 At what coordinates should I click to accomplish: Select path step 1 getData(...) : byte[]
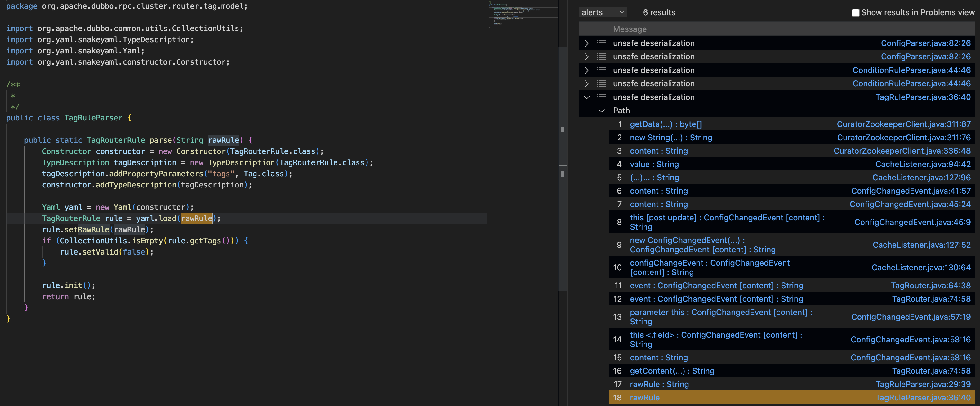click(666, 124)
